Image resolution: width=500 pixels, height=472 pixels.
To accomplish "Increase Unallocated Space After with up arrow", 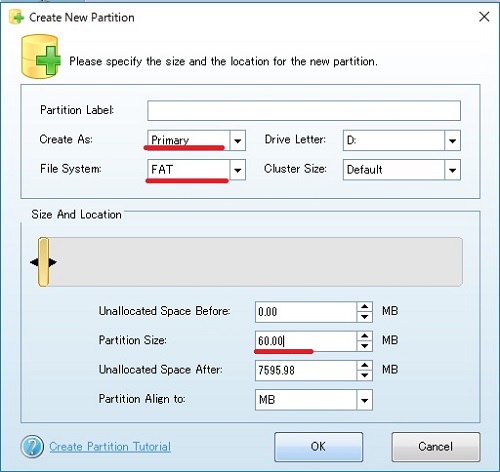I will 364,365.
